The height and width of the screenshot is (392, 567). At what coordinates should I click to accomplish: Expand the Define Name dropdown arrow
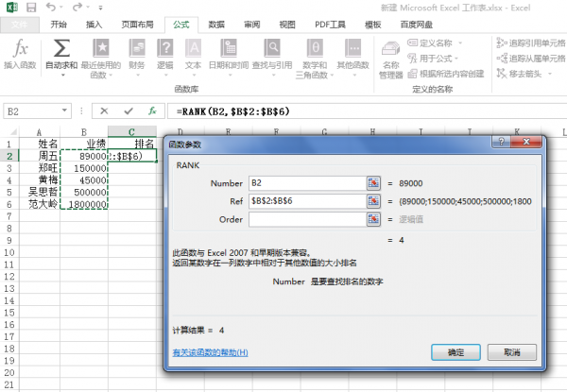point(460,43)
